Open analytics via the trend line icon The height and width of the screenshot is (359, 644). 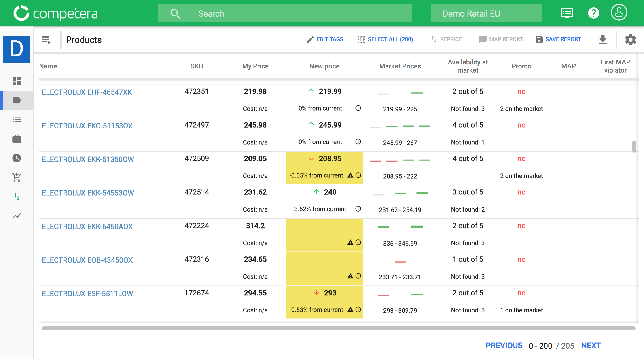[17, 216]
